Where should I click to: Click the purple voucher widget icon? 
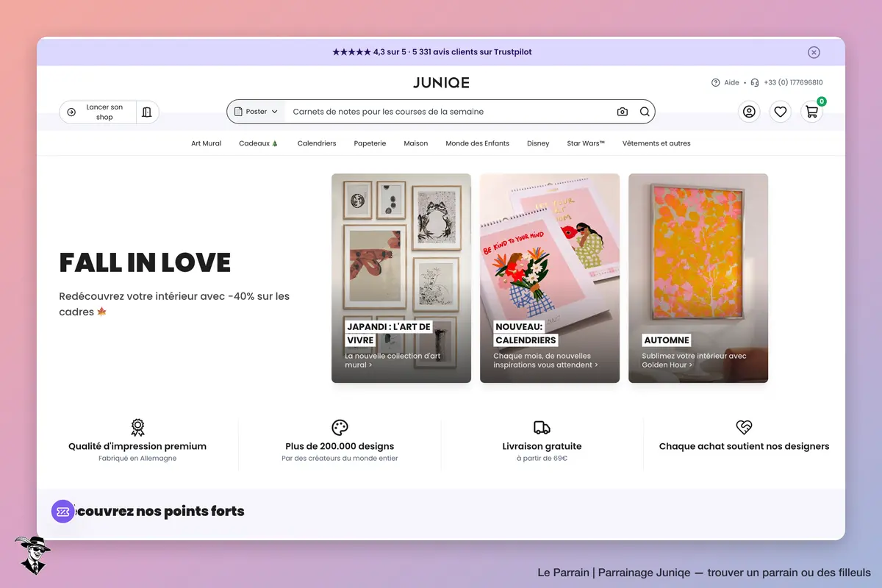tap(63, 512)
